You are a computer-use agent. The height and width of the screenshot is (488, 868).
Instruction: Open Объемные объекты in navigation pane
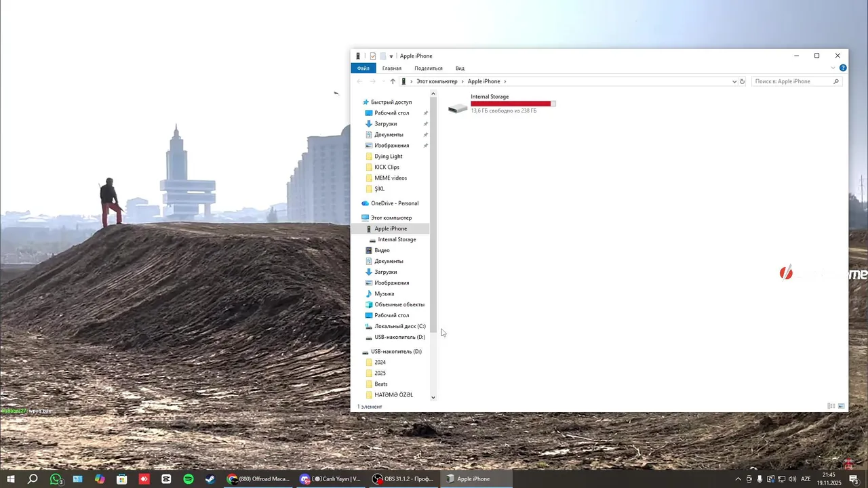point(399,304)
